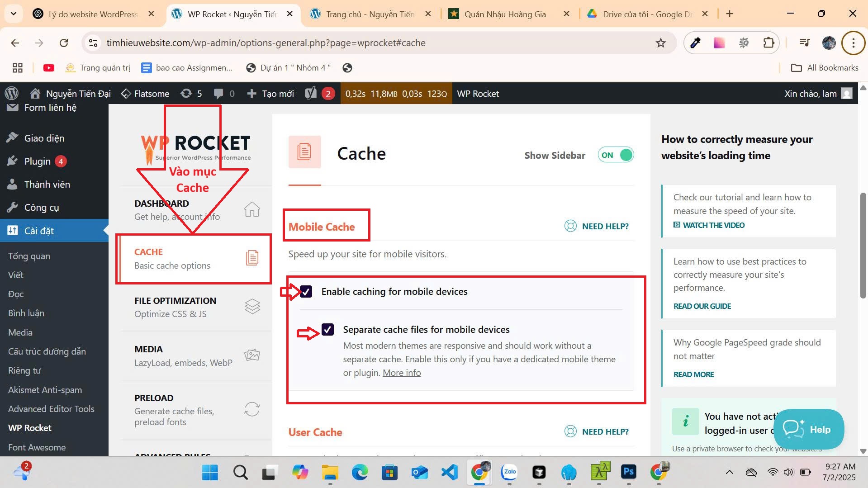Screen dimensions: 868x488
Task: Open the Nguyễn Tiến Đại site menu
Action: pyautogui.click(x=71, y=94)
